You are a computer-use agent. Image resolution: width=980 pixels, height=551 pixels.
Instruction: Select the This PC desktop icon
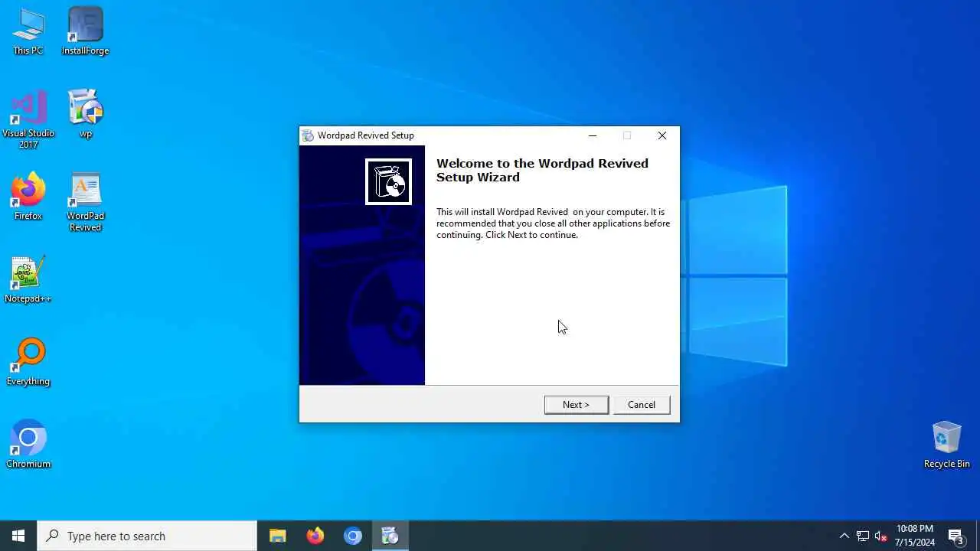point(28,32)
